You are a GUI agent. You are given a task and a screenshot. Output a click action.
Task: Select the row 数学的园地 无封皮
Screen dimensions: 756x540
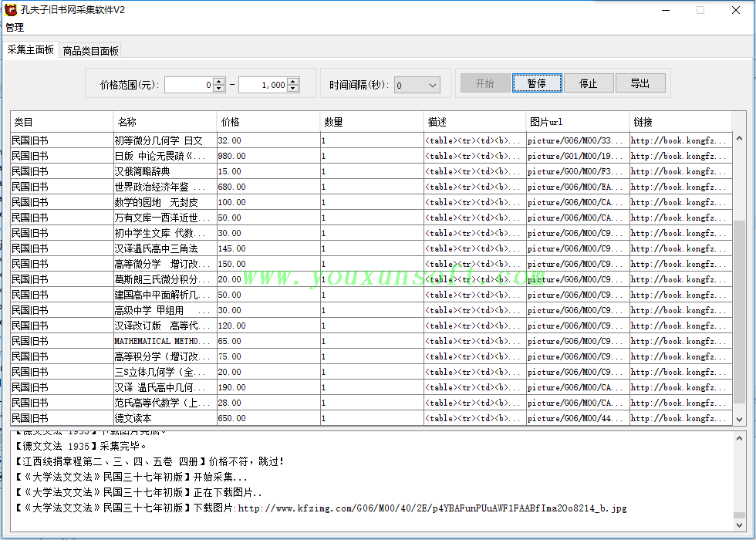click(x=371, y=202)
